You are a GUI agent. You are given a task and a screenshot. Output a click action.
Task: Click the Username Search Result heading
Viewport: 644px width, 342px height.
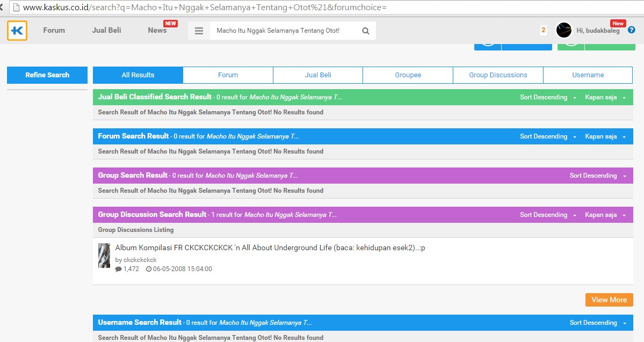140,322
